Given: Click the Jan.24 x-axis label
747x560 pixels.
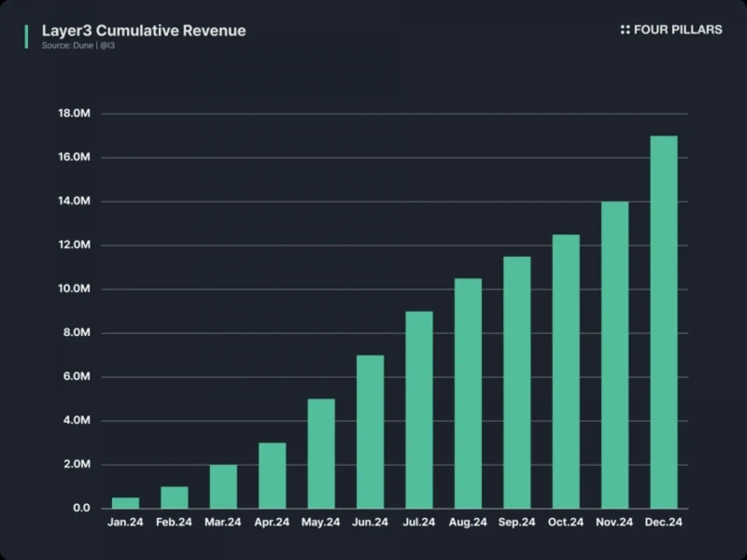Looking at the screenshot, I should pos(125,523).
